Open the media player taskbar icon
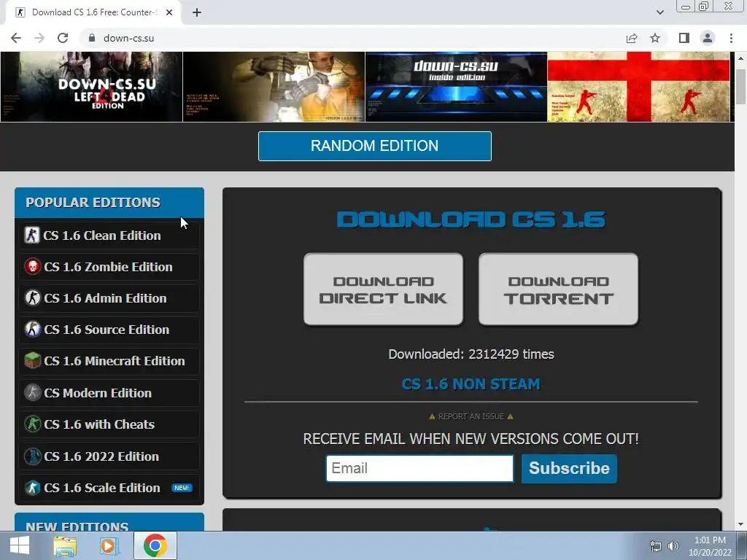 109,546
